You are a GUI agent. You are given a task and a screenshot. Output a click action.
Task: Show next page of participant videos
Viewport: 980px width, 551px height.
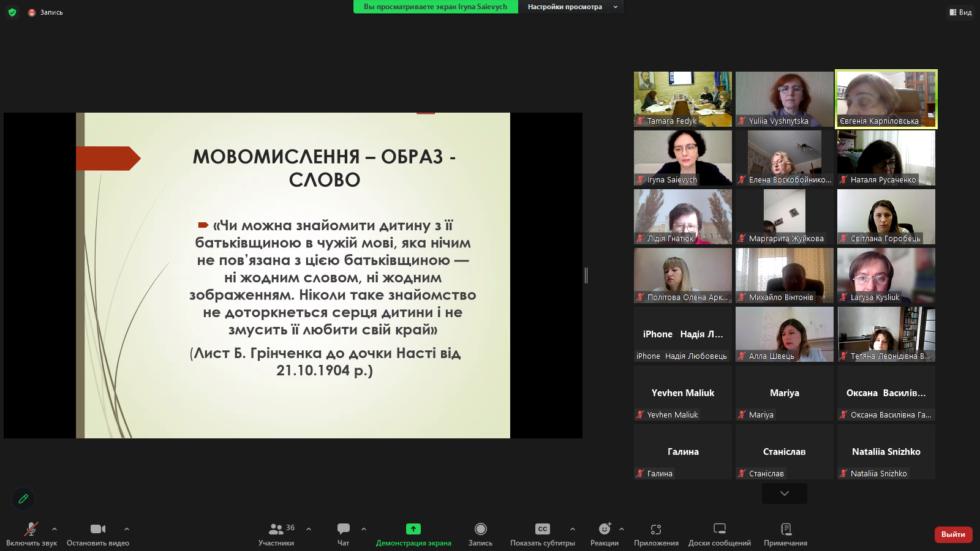[785, 493]
